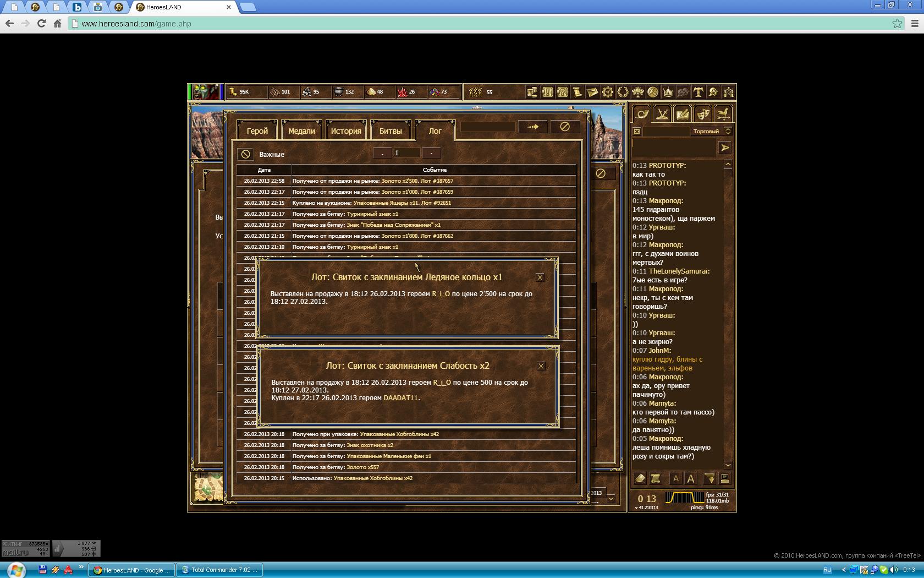Switch to the Герой tab

click(257, 131)
